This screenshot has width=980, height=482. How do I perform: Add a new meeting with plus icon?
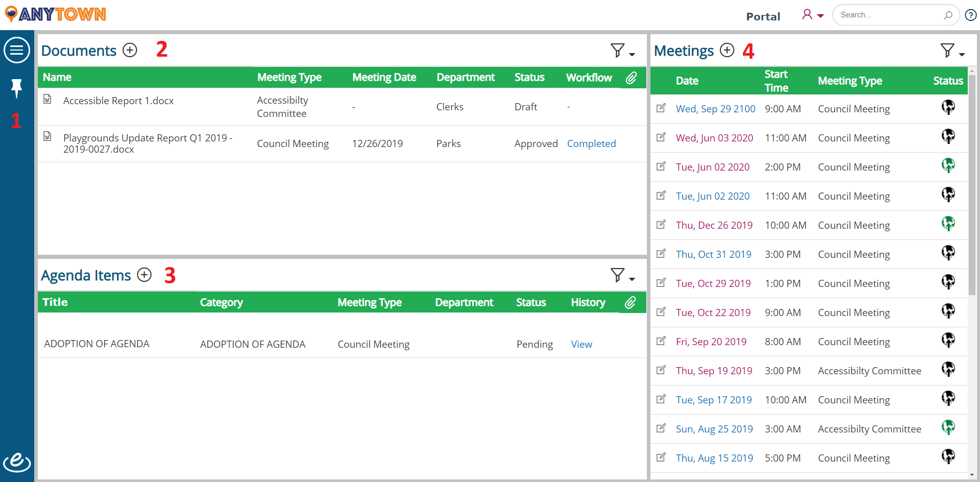pos(727,50)
